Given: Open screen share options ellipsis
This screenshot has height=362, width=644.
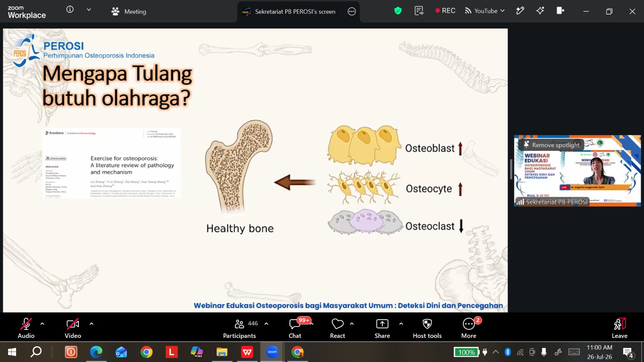Looking at the screenshot, I should click(x=352, y=11).
